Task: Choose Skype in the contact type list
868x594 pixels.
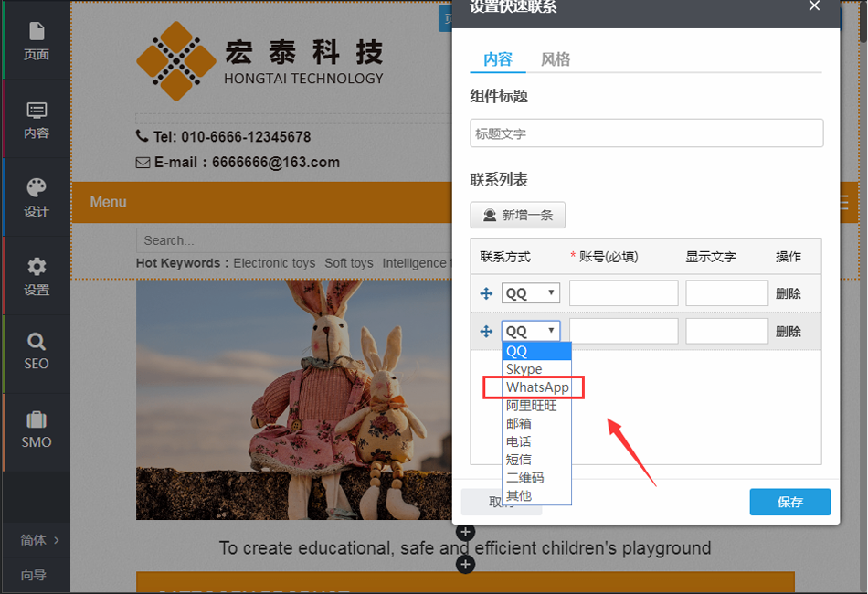Action: (x=524, y=369)
